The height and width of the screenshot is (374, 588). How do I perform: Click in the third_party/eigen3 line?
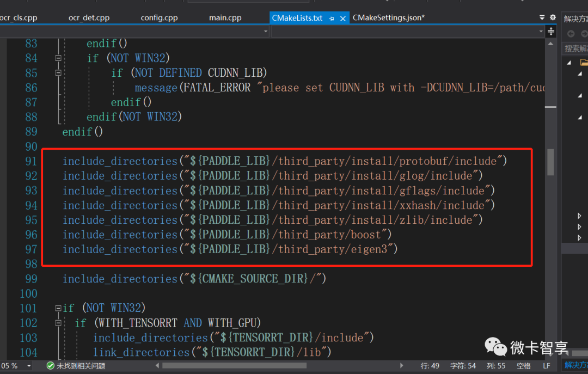point(230,249)
